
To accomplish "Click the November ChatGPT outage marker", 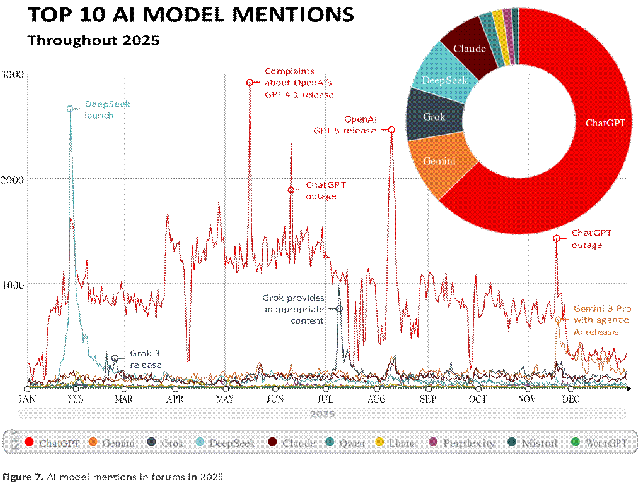I will pos(556,238).
